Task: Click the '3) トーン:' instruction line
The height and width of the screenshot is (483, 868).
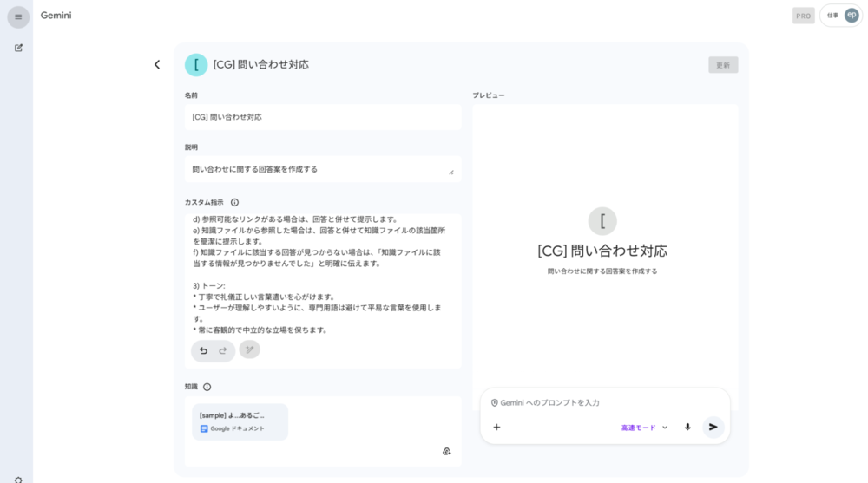Action: (x=208, y=285)
